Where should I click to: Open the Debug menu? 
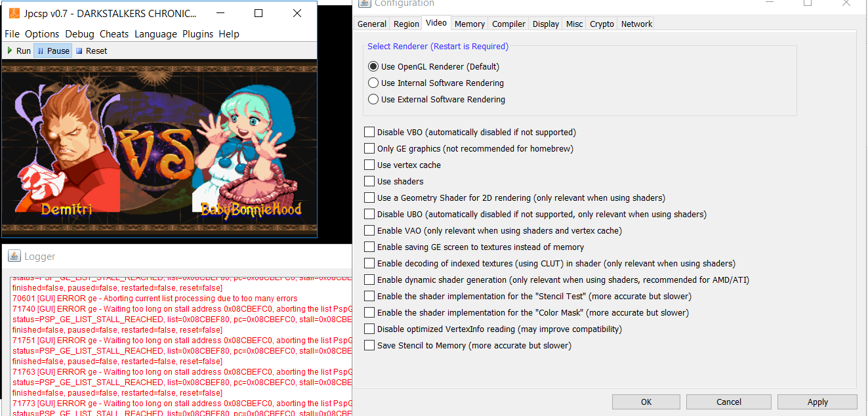click(79, 34)
